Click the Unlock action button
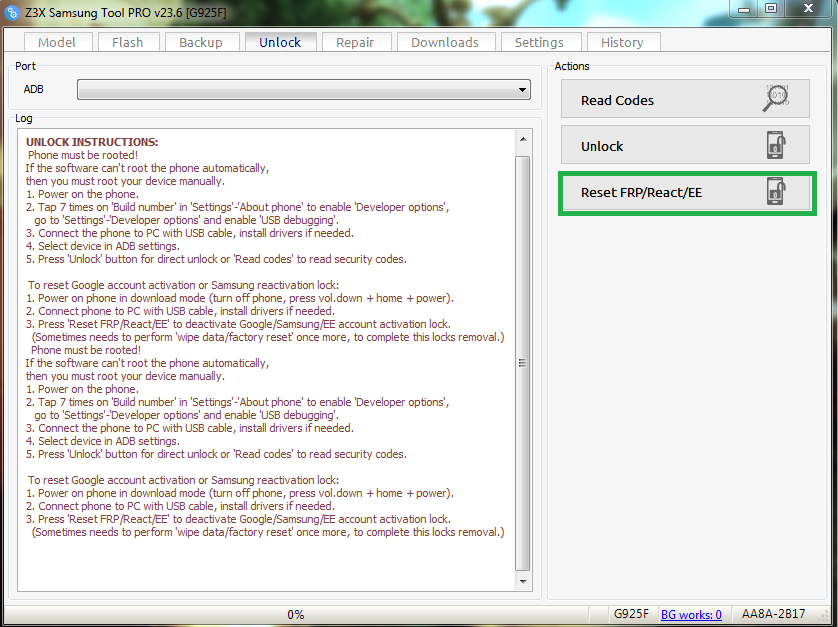The width and height of the screenshot is (838, 627). coord(685,145)
